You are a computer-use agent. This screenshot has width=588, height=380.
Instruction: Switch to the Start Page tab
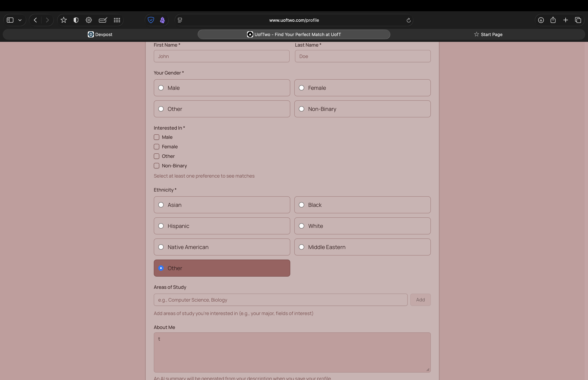tap(488, 34)
